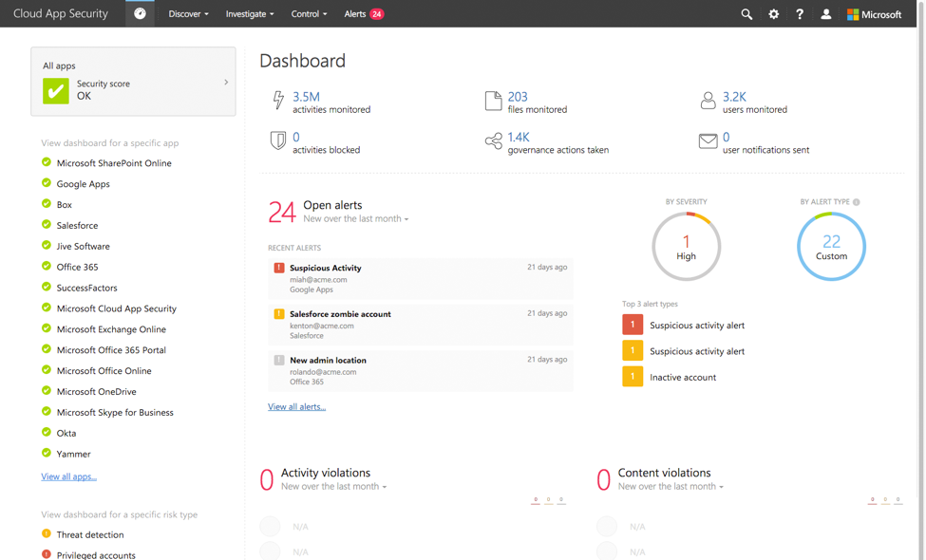Open the Salesforce zombie account alert
Screen dimensions: 926x560
click(421, 325)
